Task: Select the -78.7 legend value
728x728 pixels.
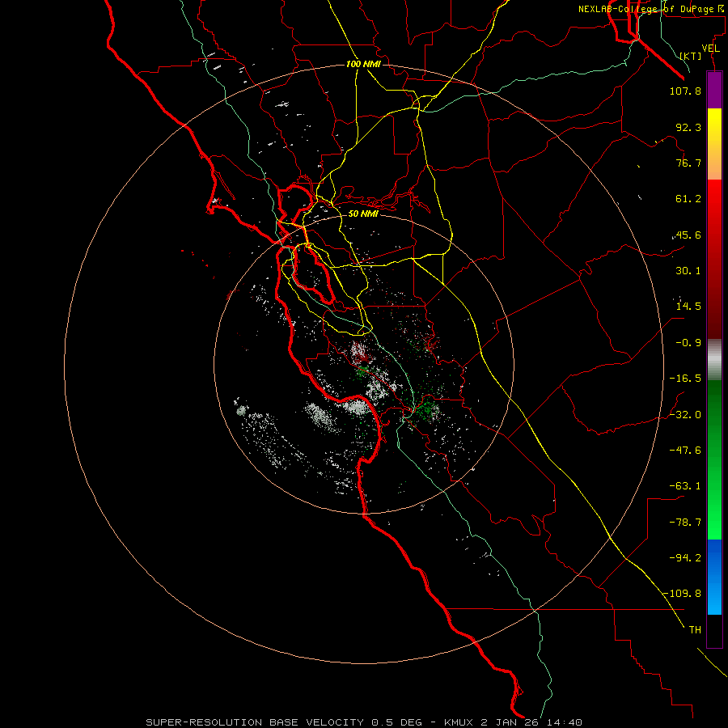Action: click(685, 523)
